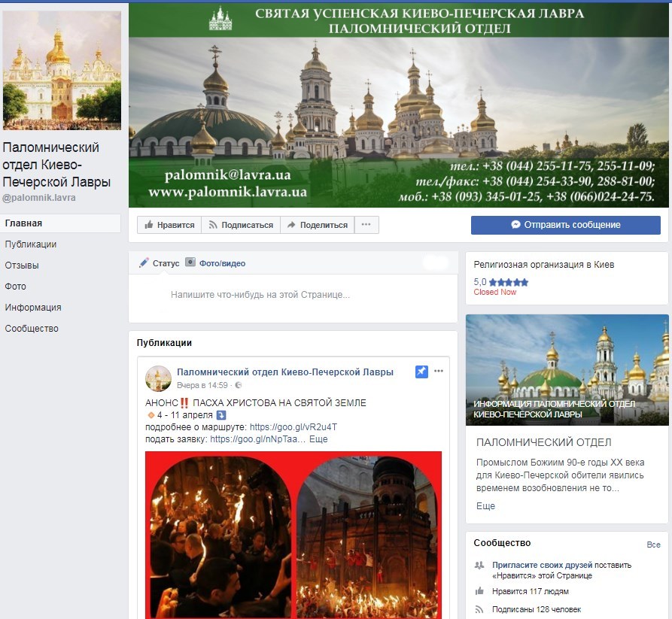
Task: Click the page avatar in the post header
Action: 158,378
